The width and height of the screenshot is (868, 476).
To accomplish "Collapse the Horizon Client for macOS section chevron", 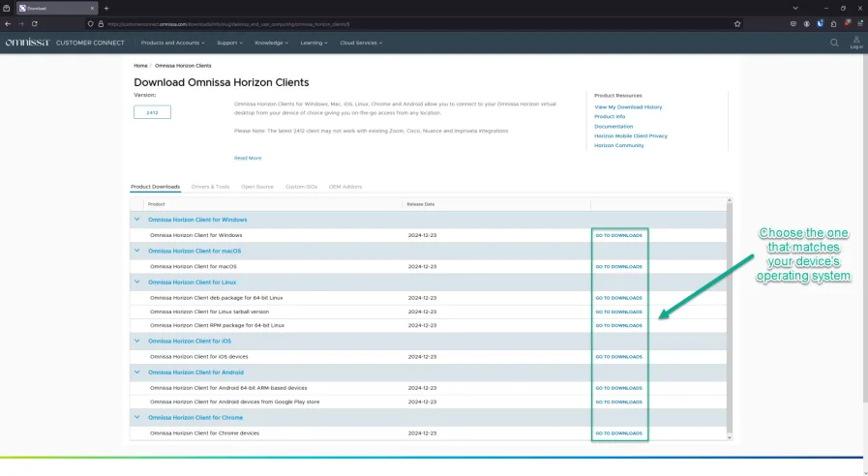I will click(x=136, y=251).
